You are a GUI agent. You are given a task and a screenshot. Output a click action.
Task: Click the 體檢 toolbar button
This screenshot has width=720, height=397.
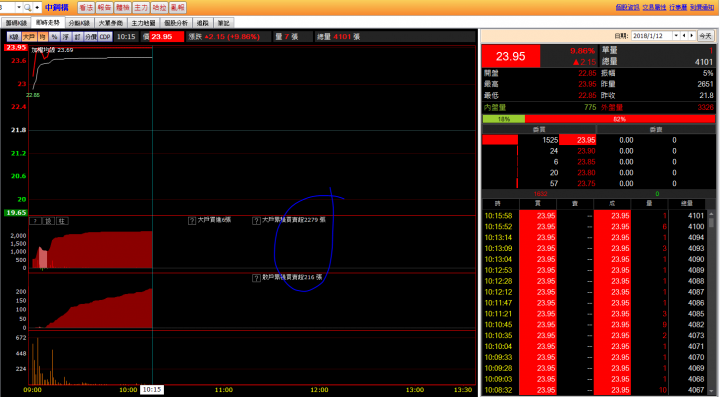click(x=123, y=7)
